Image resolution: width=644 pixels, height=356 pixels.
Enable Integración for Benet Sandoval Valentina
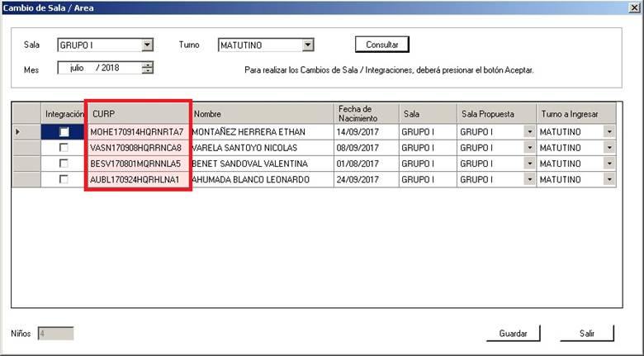coord(64,164)
